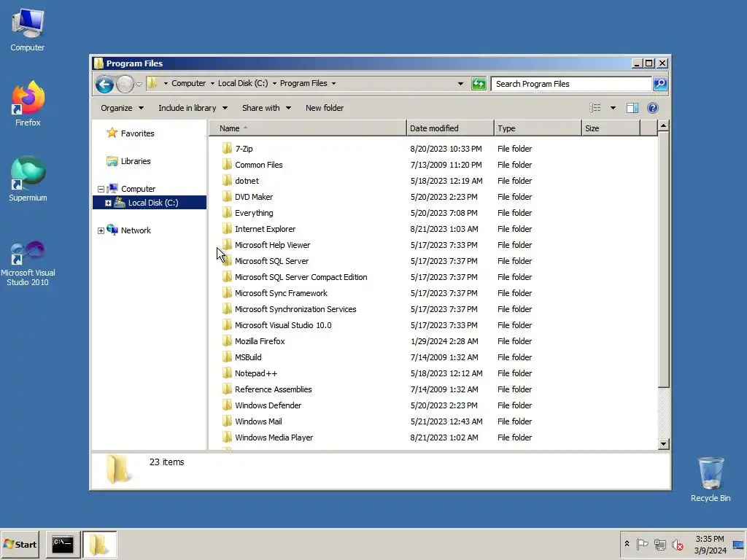Screen dimensions: 747x560
Task: Expand the Network tree node
Action: click(101, 230)
